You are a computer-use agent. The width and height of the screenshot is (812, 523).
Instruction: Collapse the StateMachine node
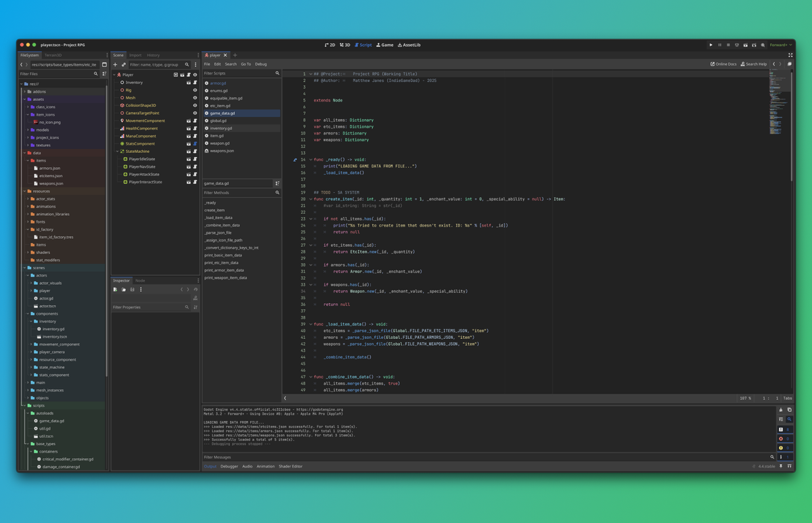point(117,152)
